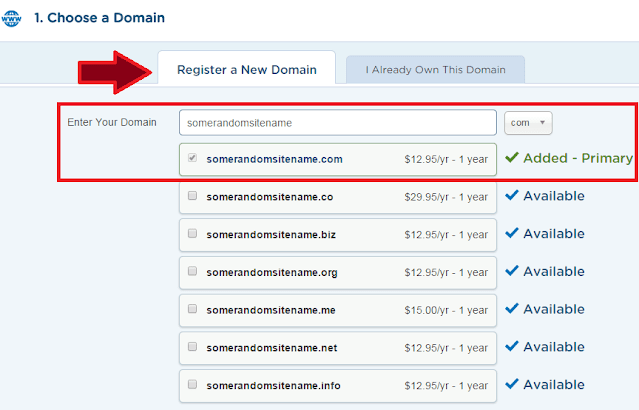Click the blue checkmark in the .org row
The width and height of the screenshot is (639, 410).
pyautogui.click(x=512, y=271)
